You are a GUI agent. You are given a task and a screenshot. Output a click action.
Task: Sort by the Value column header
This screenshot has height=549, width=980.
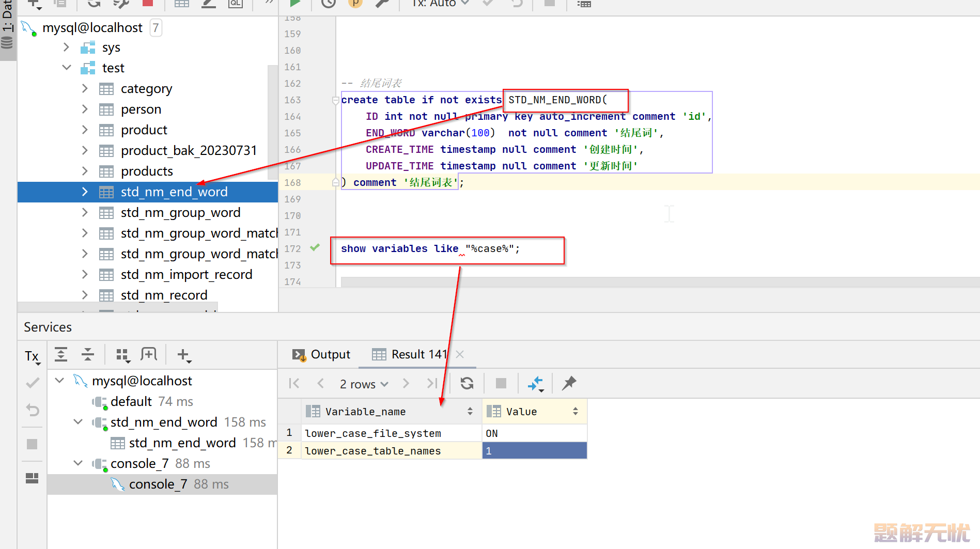(535, 412)
